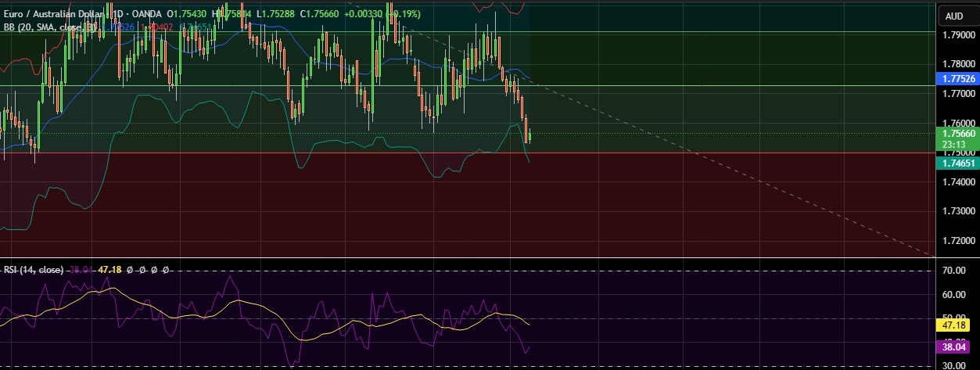Click the RSI 70.00 overbought dashed line

[x=469, y=271]
